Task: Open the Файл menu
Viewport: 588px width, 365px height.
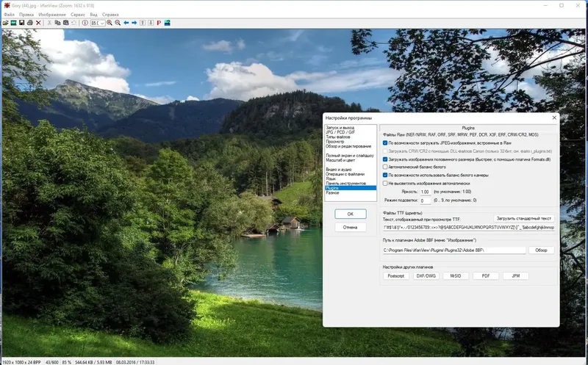Action: (9, 15)
